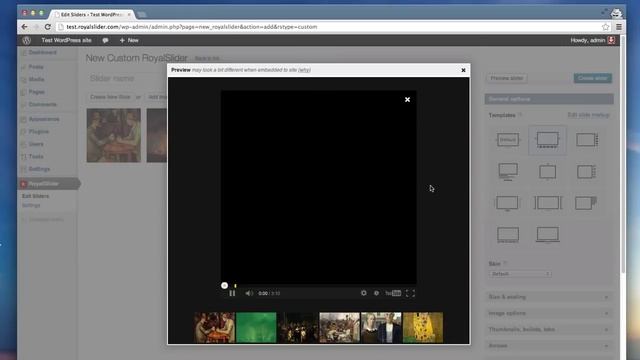Go back with the browser back arrow
This screenshot has width=640, height=360.
[24, 27]
